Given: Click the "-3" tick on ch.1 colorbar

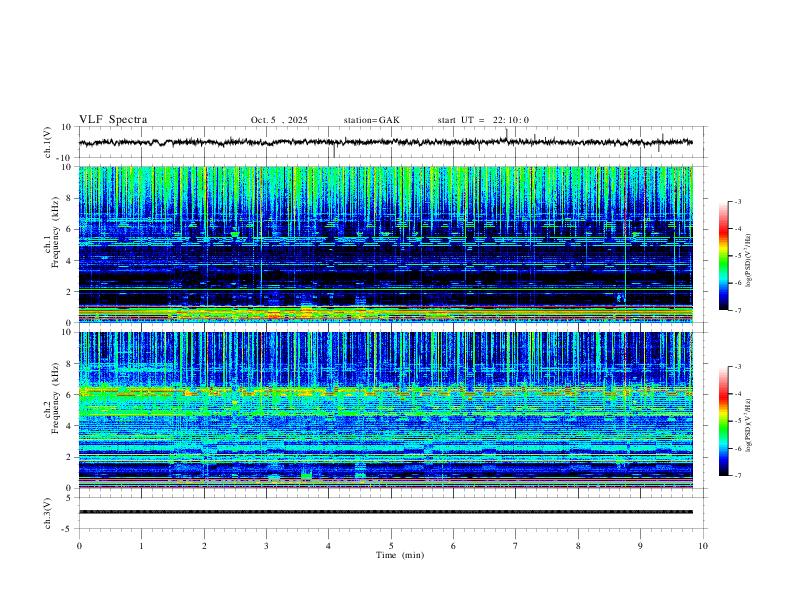Looking at the screenshot, I should point(738,201).
